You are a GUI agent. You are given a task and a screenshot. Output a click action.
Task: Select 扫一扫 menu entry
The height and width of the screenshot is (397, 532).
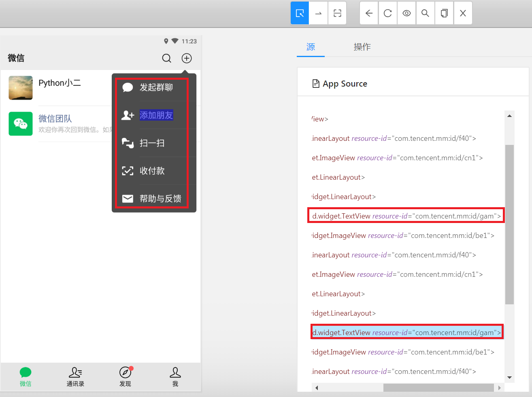pos(152,143)
